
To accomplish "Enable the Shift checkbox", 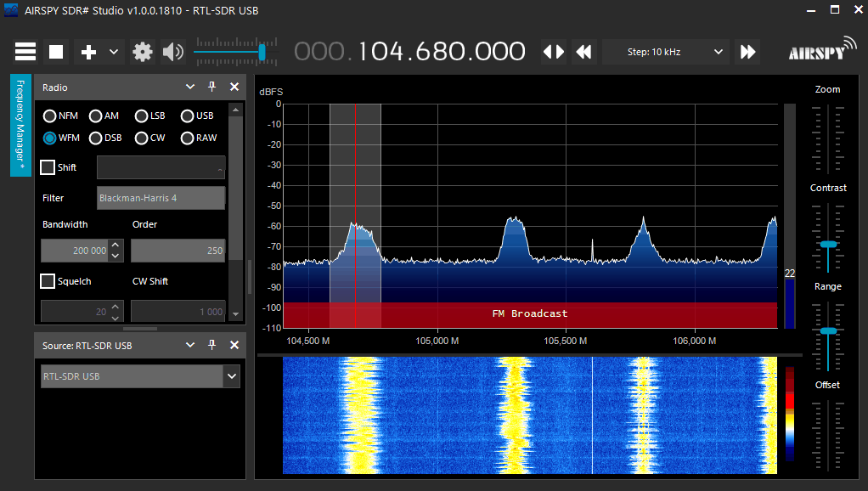I will click(48, 167).
